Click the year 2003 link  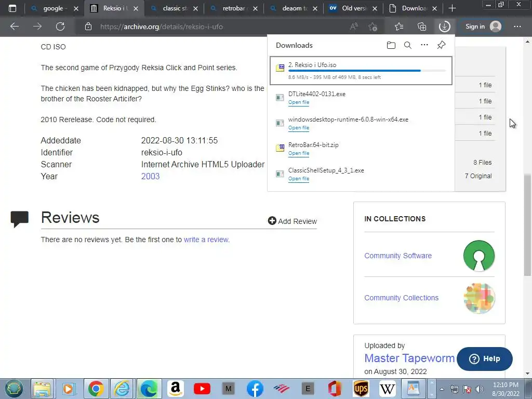pos(150,176)
